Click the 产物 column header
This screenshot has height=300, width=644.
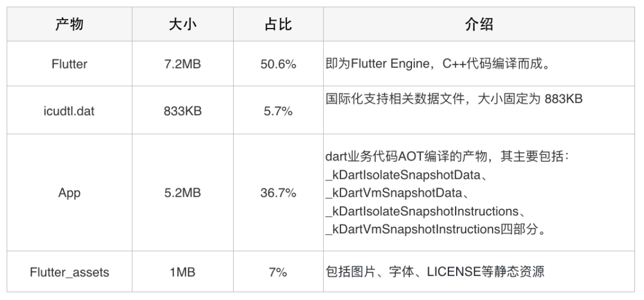click(x=69, y=24)
